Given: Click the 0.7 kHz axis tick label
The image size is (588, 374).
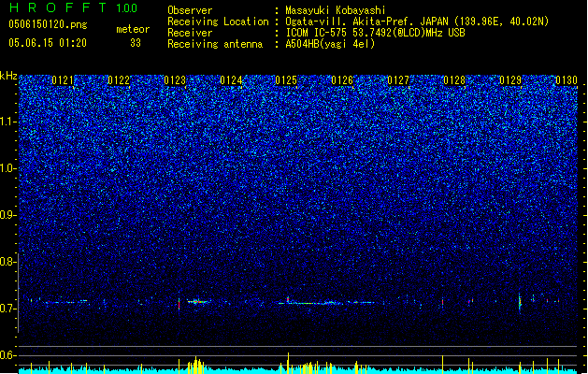Looking at the screenshot, I should 7,309.
